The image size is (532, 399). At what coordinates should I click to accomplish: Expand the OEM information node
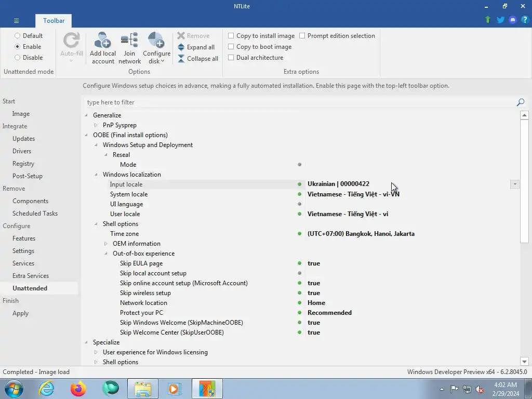(106, 244)
